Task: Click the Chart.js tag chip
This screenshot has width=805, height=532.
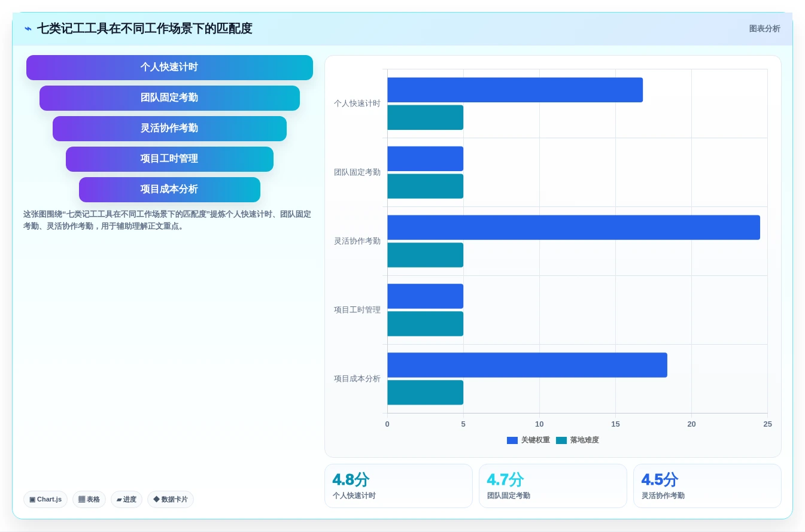Action: point(45,499)
